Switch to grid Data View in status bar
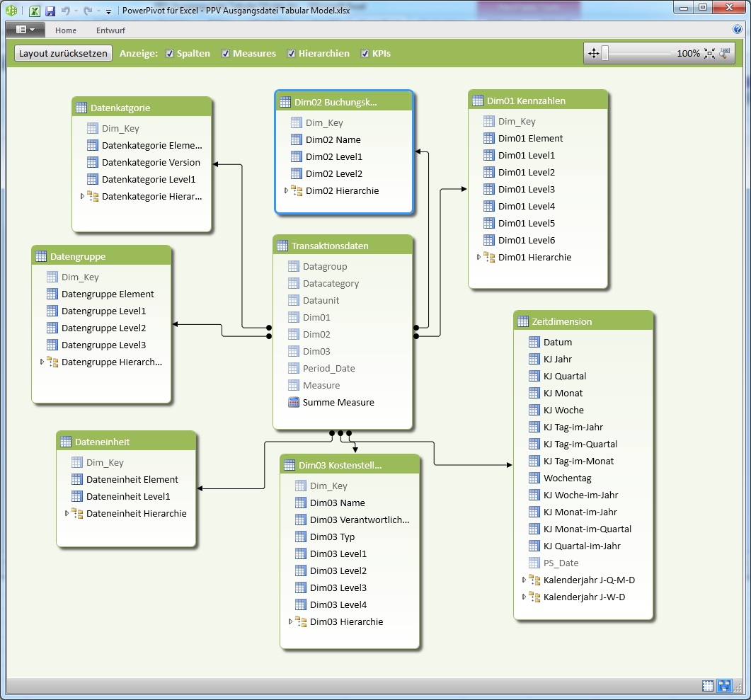Viewport: 751px width, 700px height. 707,685
